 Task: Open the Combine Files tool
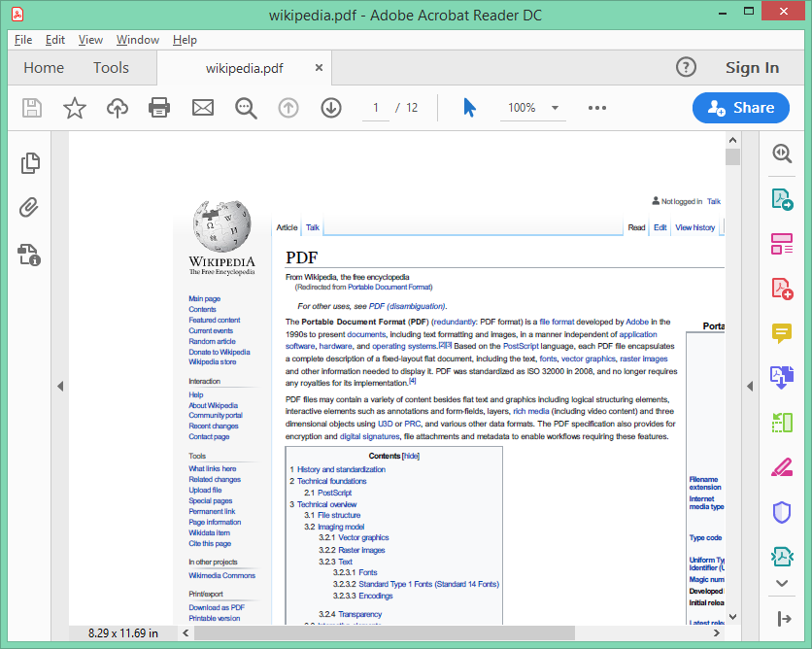(782, 377)
